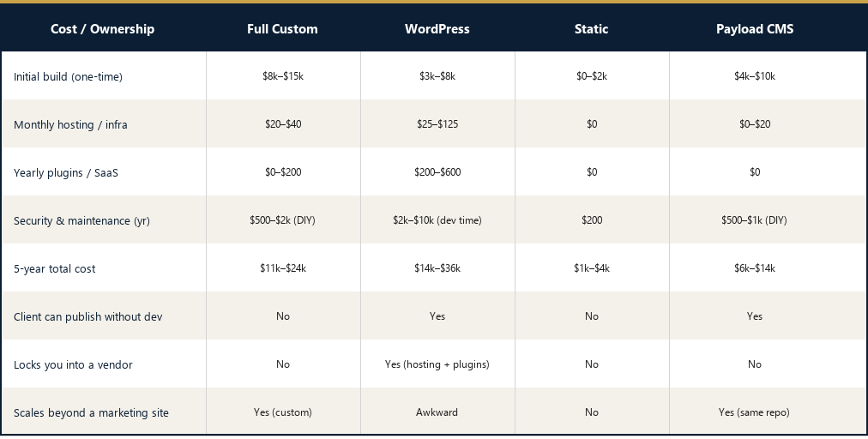This screenshot has width=868, height=439.
Task: Select the 5-year total cost row label
Action: tap(54, 269)
